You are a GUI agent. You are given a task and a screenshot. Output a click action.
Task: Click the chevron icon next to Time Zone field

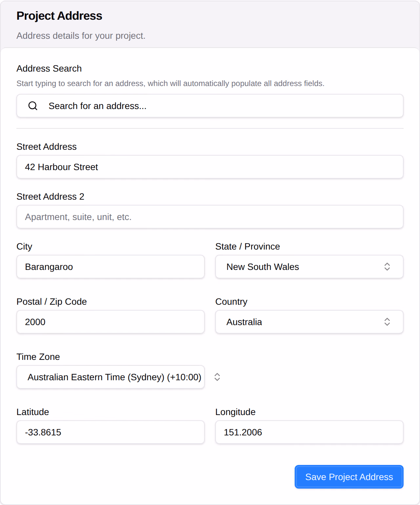pos(217,377)
